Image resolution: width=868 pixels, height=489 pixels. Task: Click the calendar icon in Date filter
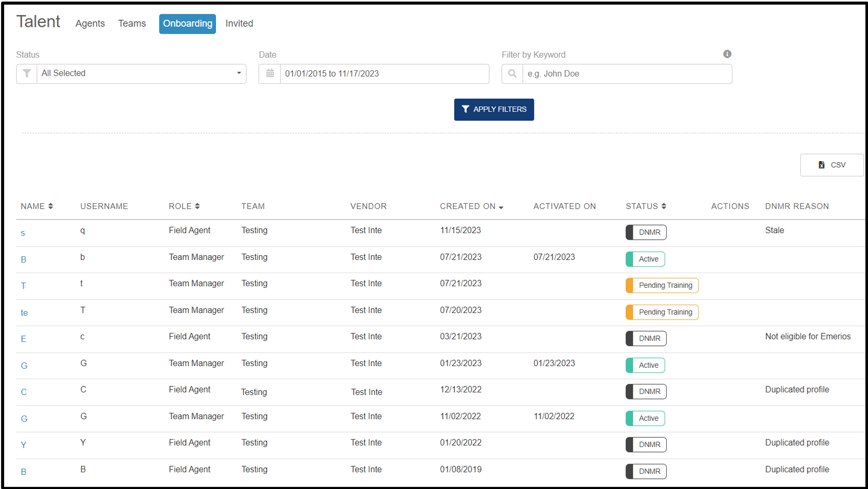pos(270,74)
